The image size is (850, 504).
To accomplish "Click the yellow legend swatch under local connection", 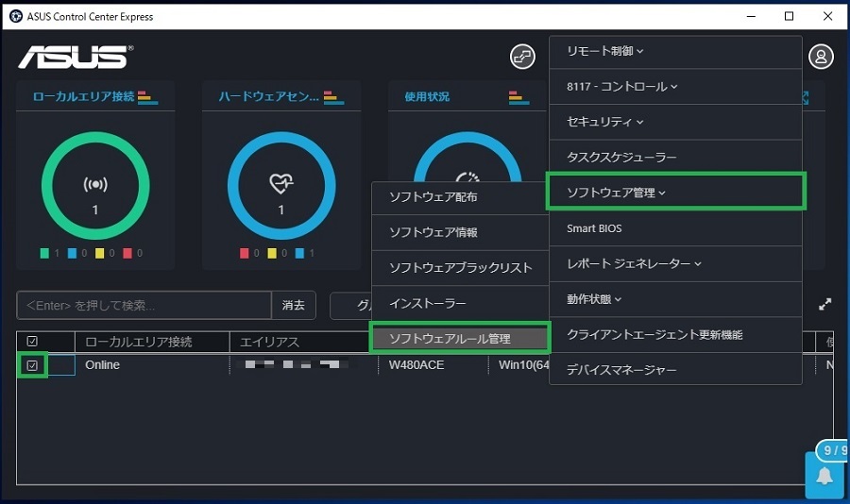I will coord(100,253).
